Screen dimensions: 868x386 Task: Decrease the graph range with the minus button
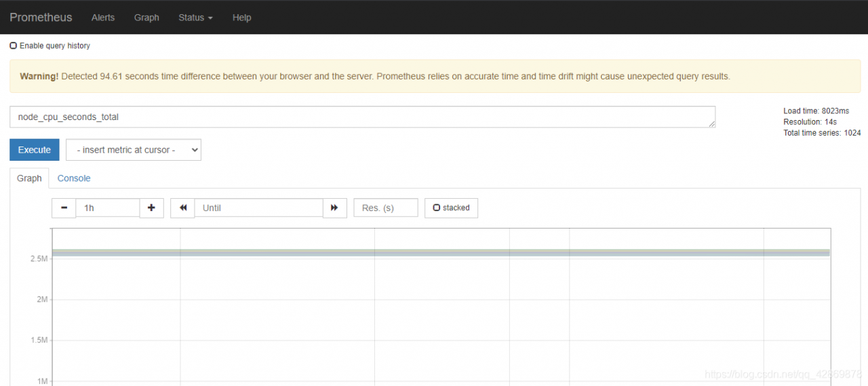pyautogui.click(x=64, y=208)
